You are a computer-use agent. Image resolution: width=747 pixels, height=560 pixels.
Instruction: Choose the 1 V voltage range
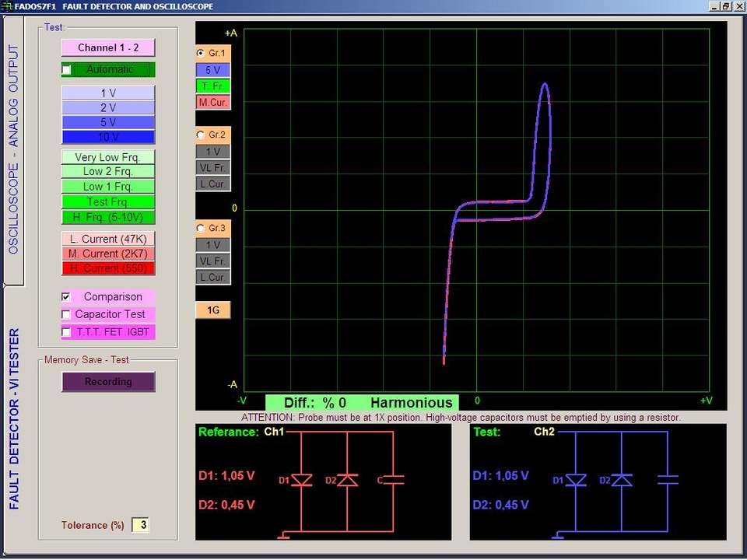[108, 93]
